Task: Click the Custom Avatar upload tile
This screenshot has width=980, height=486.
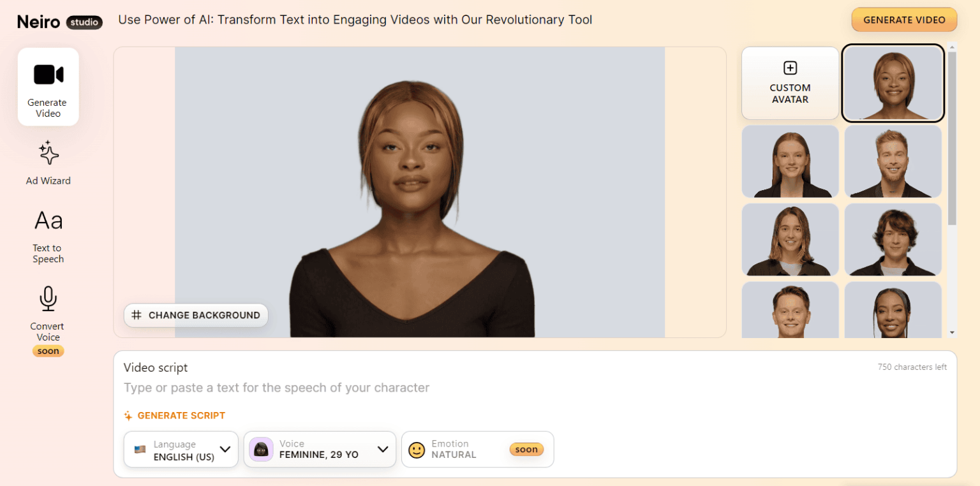Action: click(x=790, y=83)
